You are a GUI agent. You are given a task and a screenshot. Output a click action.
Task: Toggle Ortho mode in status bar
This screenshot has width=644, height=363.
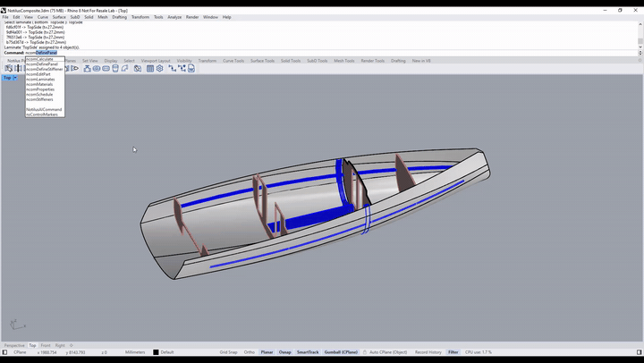tap(250, 352)
